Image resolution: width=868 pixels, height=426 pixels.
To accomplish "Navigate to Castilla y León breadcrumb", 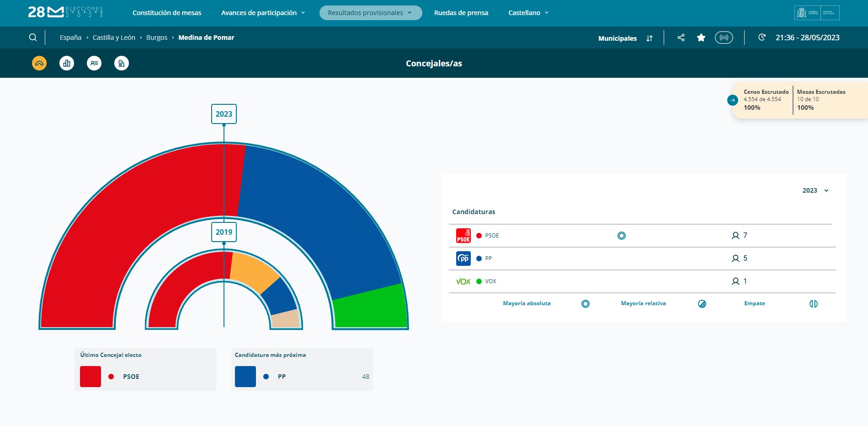I will click(x=114, y=38).
